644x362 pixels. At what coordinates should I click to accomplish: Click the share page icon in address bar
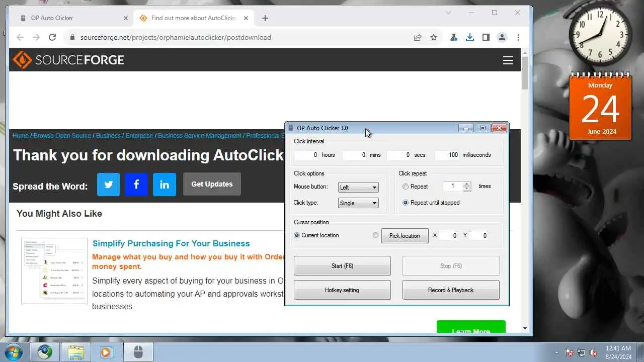point(418,37)
